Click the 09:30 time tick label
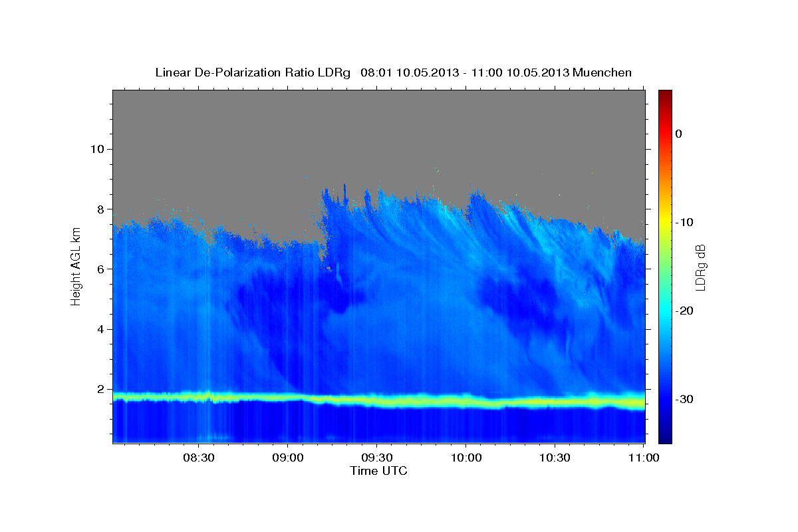The image size is (798, 532). (x=376, y=458)
